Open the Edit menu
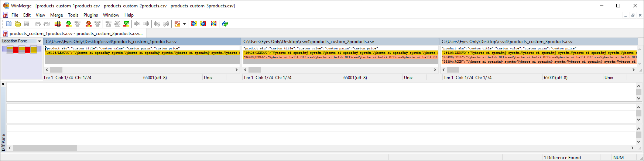This screenshot has height=161, width=644. coord(27,15)
